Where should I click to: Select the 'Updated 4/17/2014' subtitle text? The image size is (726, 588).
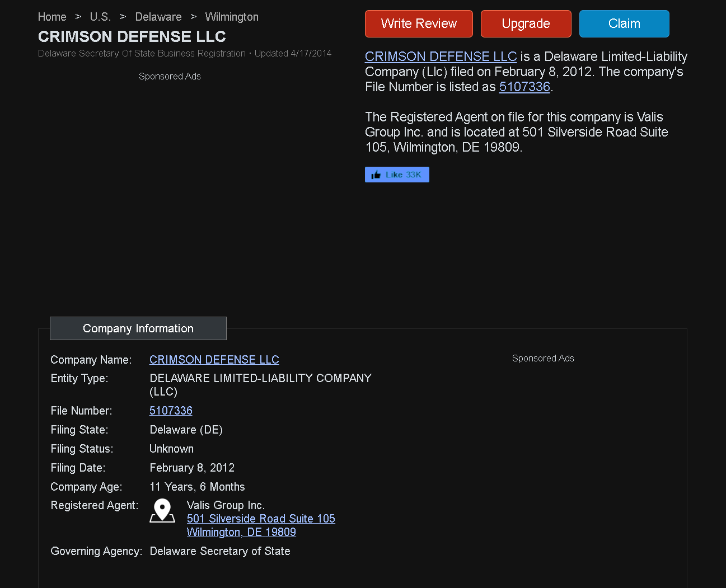point(293,53)
